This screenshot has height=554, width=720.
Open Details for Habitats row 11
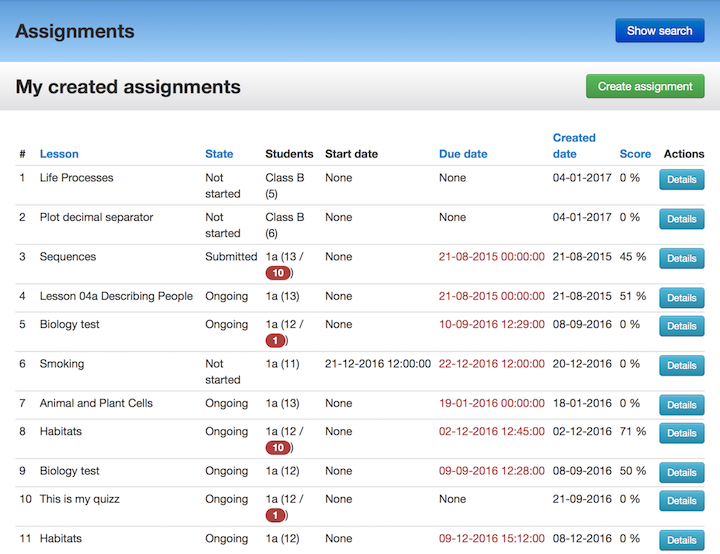tap(681, 540)
